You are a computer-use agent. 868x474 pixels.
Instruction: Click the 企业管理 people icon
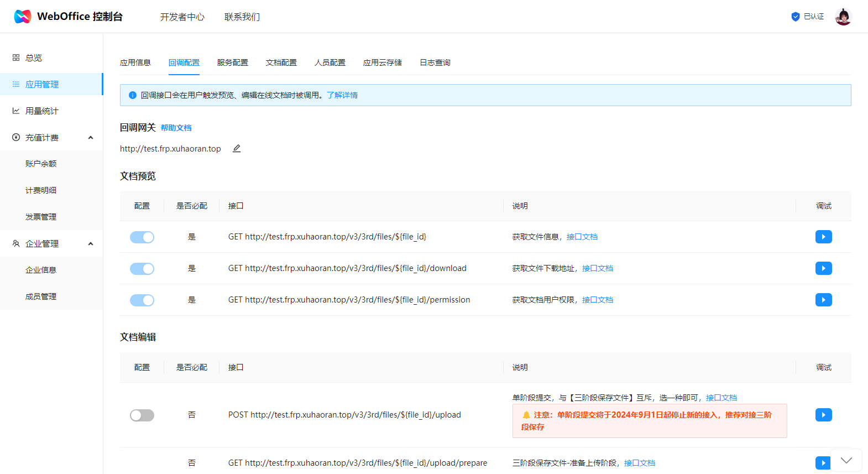16,243
